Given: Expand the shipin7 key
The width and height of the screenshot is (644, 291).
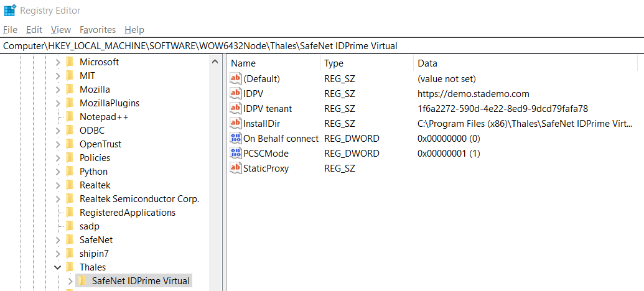Looking at the screenshot, I should click(58, 254).
